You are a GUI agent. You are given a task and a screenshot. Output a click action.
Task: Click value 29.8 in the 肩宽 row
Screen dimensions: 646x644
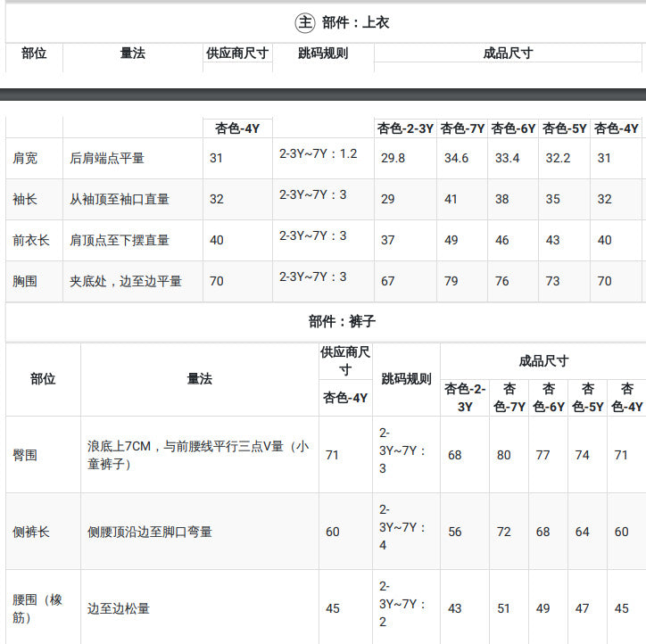(393, 158)
